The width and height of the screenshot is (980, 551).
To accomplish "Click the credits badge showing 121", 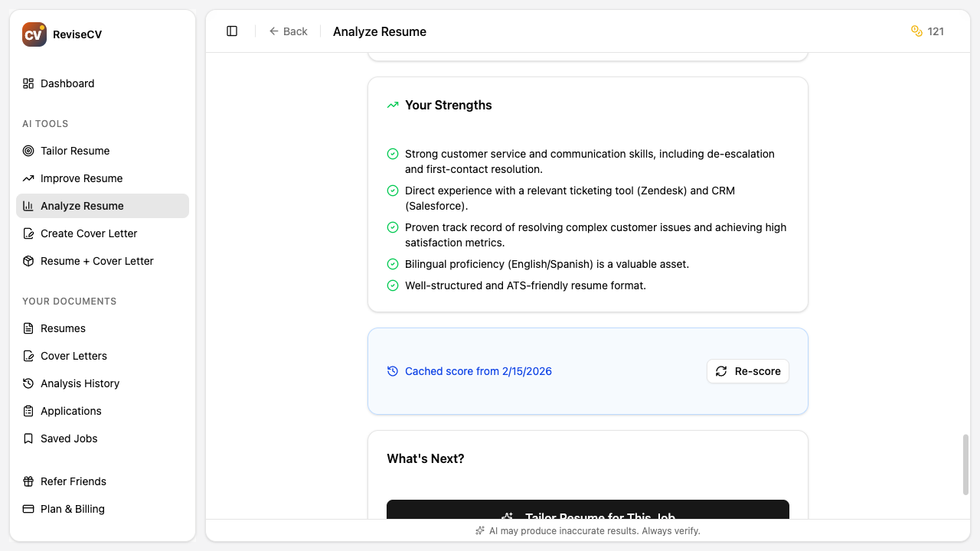I will pyautogui.click(x=927, y=31).
